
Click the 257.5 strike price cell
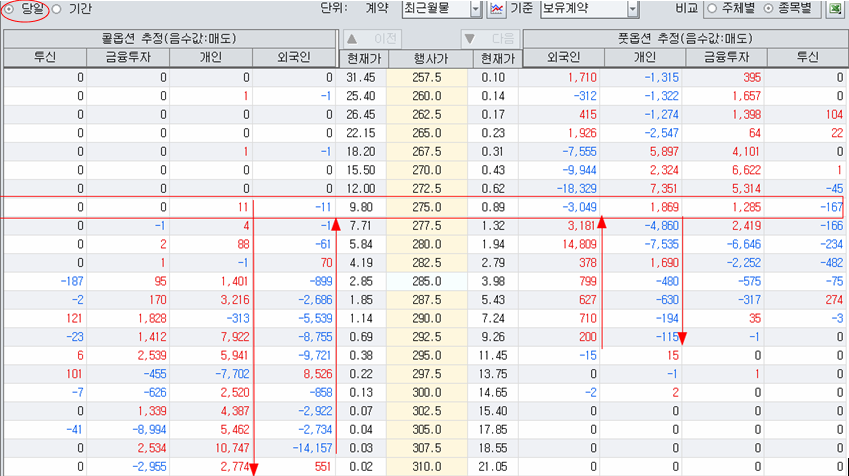(426, 77)
